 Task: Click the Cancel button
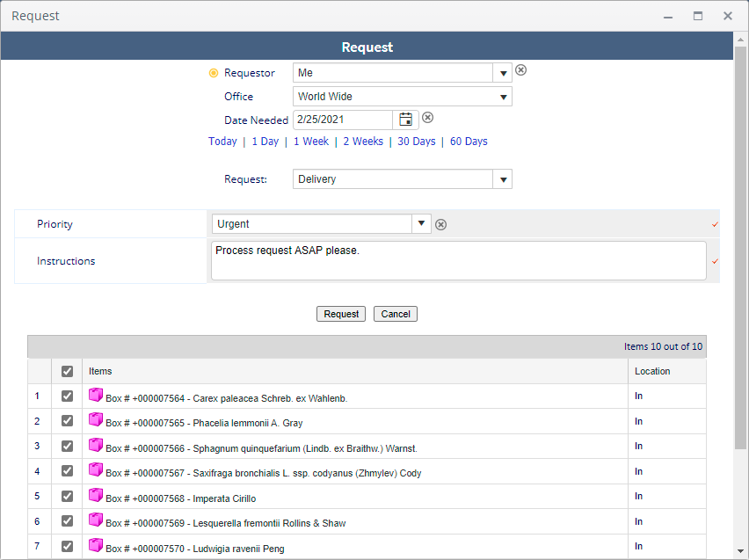[396, 314]
